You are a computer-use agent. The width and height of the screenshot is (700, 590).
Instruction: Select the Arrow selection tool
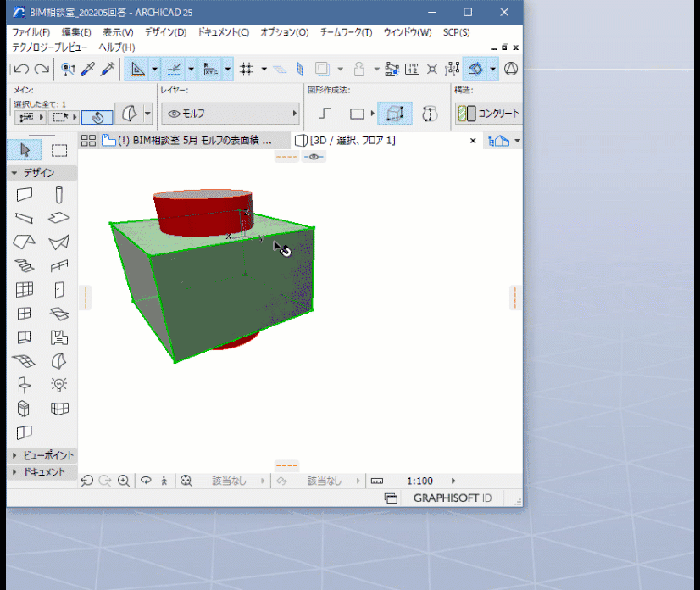25,150
